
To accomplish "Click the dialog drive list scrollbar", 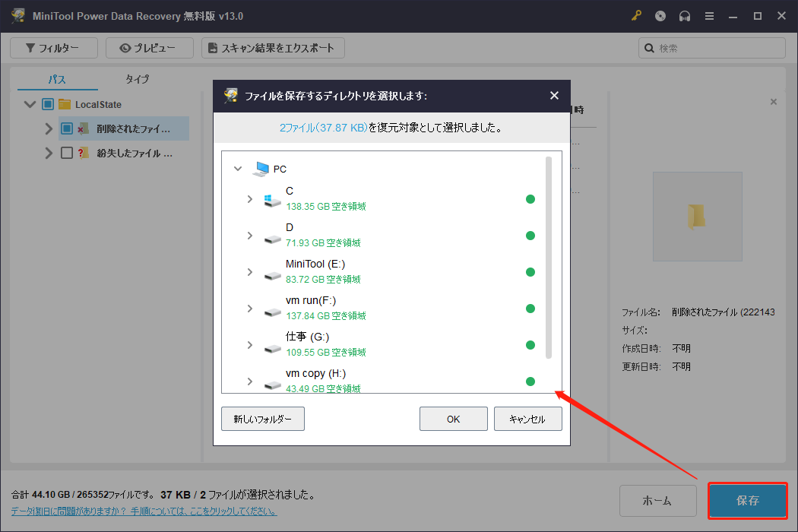I will (x=549, y=258).
